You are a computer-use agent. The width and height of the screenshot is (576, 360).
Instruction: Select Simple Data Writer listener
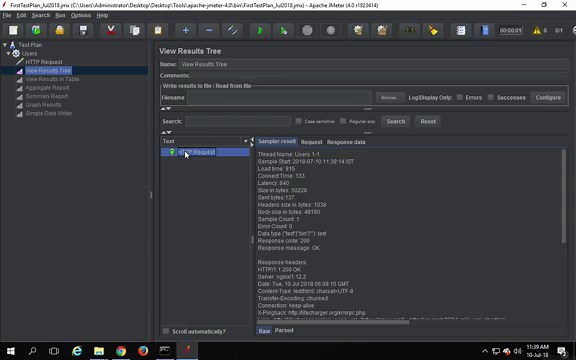48,114
